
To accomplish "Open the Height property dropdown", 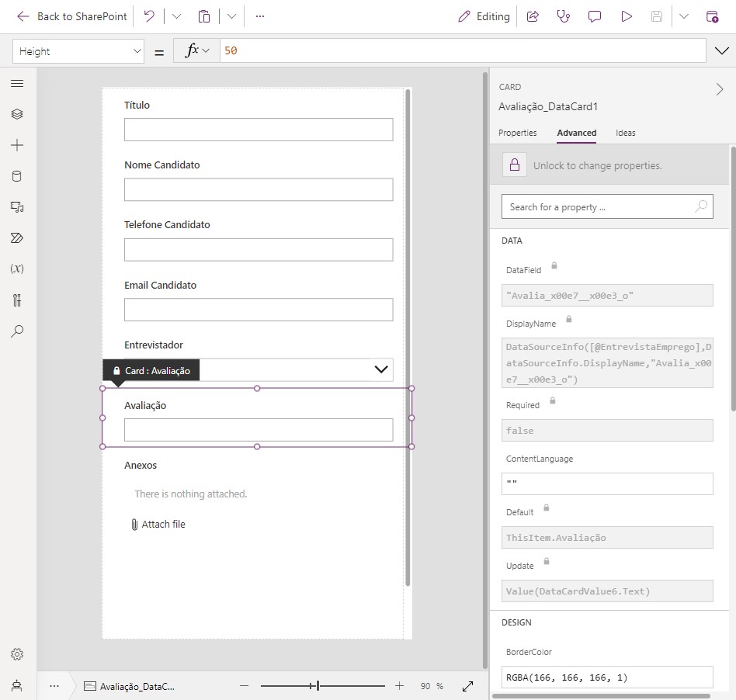I will 78,51.
